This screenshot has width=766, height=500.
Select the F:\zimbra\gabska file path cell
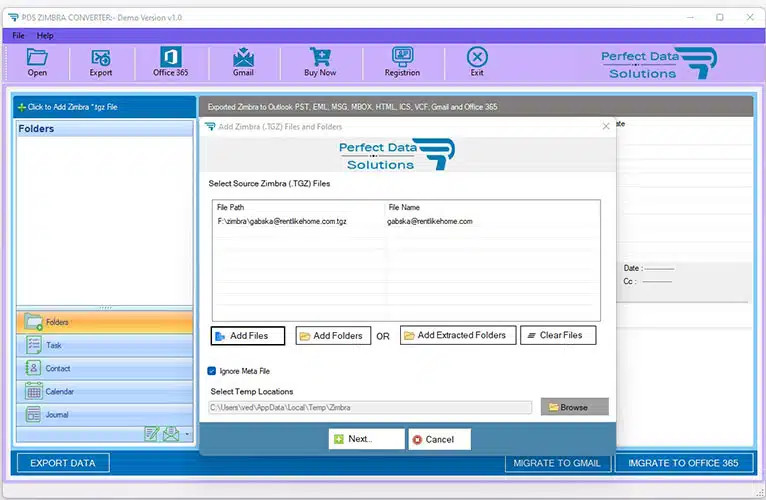tap(282, 221)
